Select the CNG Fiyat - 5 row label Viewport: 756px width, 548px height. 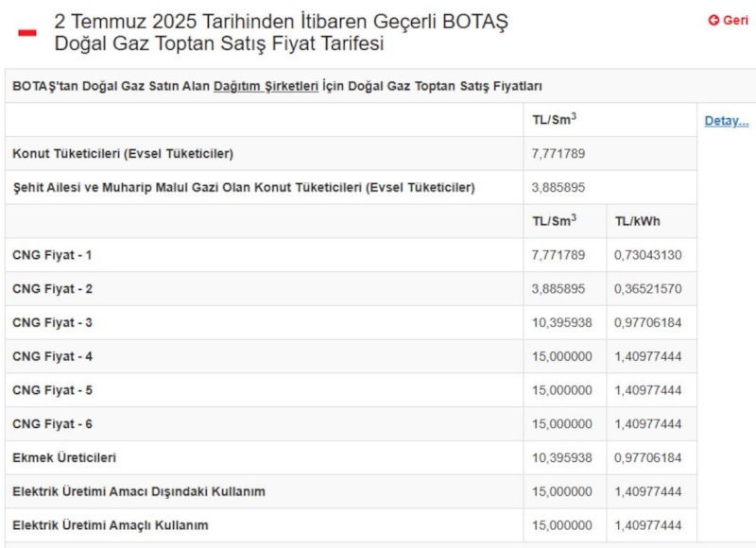[52, 390]
